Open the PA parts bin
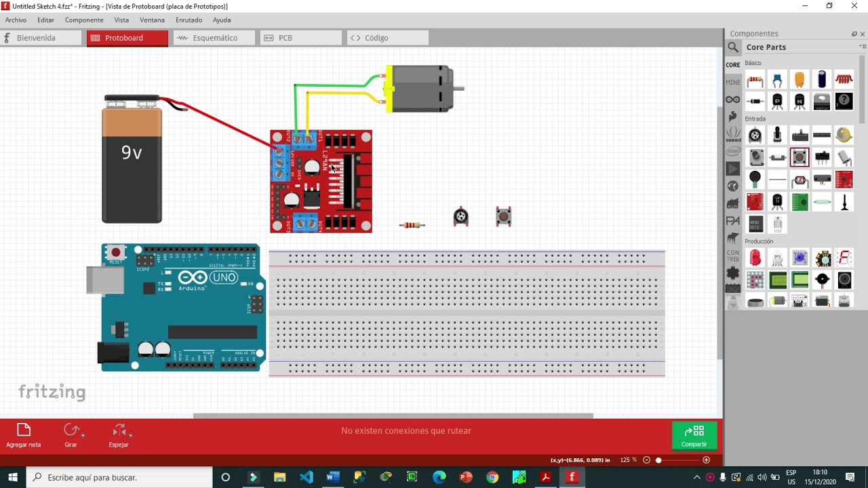Screen dimensions: 868x488 [x=733, y=221]
